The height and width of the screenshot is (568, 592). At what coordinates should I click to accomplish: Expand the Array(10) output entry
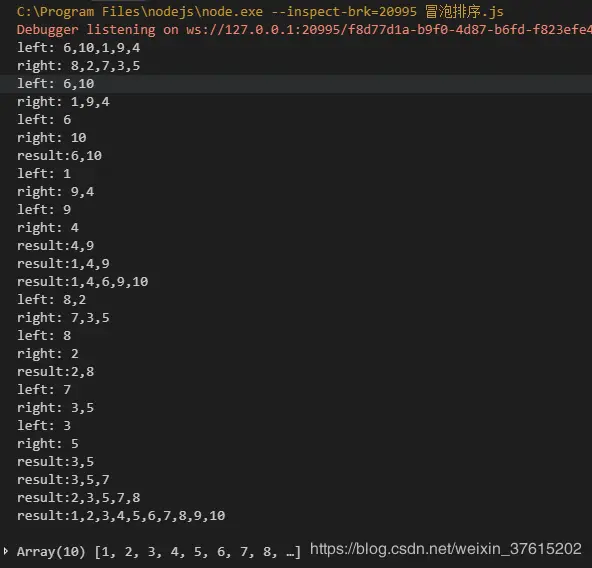coord(5,551)
